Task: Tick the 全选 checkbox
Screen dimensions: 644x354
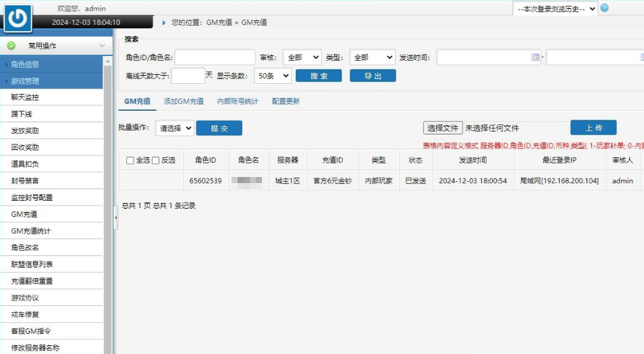Action: pos(130,160)
